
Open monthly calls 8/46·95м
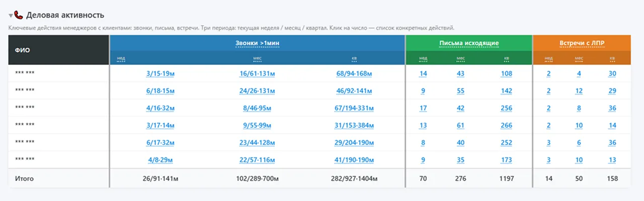tap(257, 108)
